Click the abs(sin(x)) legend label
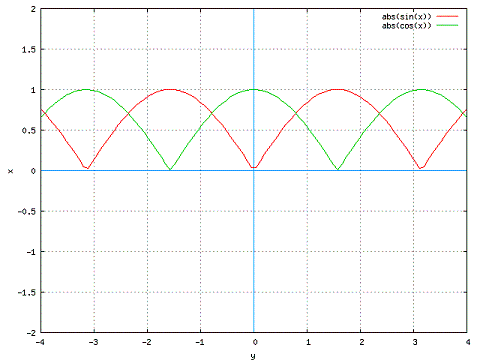This screenshot has width=480, height=360. click(x=406, y=16)
